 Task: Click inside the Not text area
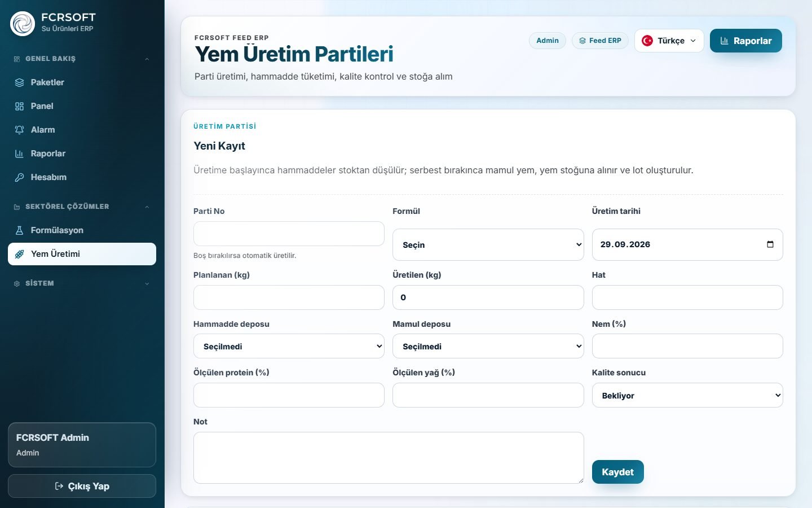tap(389, 458)
